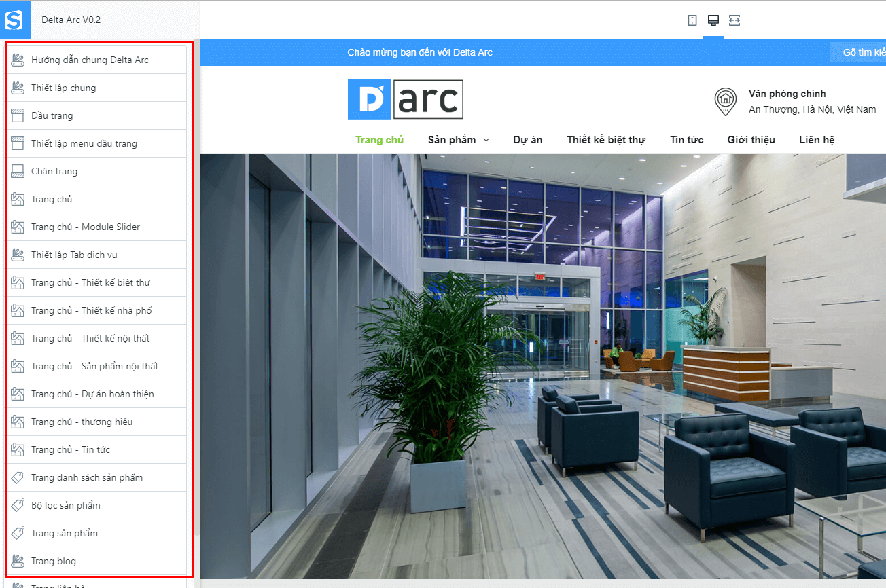Click tag icon beside Trang sản phẩm
This screenshot has height=588, width=886.
[x=18, y=533]
